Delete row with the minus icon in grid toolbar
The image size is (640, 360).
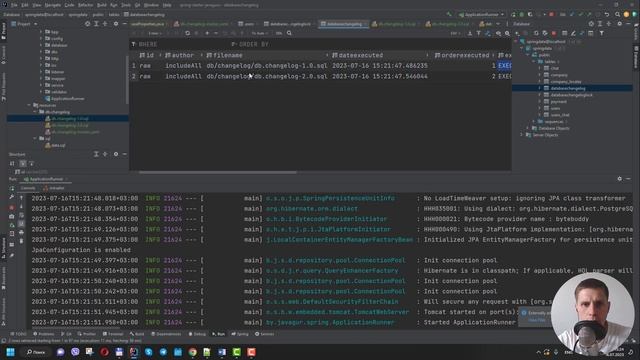click(x=216, y=33)
